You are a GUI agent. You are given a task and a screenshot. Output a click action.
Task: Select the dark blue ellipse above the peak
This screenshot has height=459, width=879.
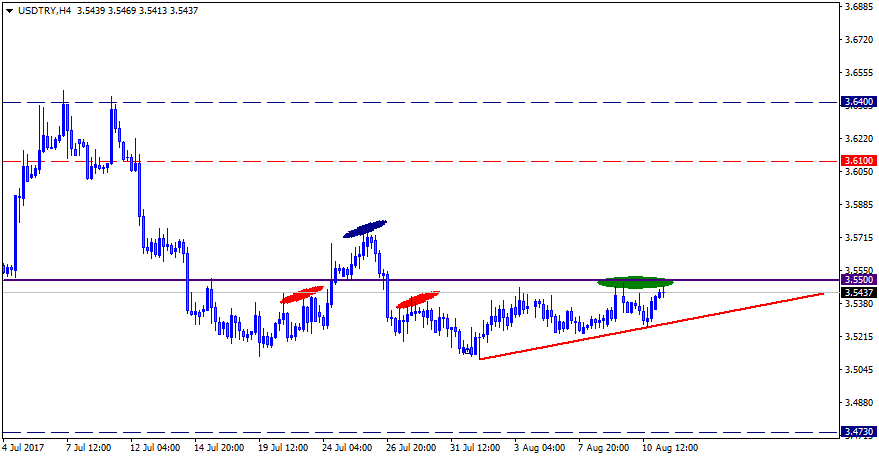[365, 229]
